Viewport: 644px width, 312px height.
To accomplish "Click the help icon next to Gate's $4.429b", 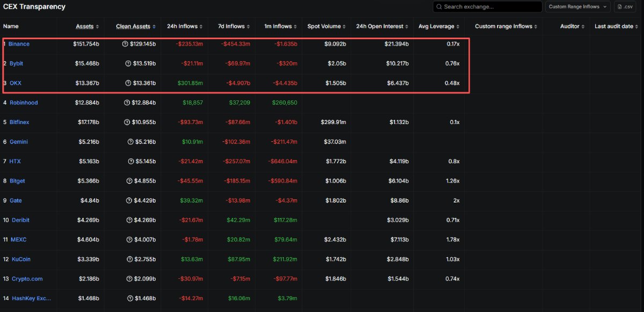I will coord(129,200).
